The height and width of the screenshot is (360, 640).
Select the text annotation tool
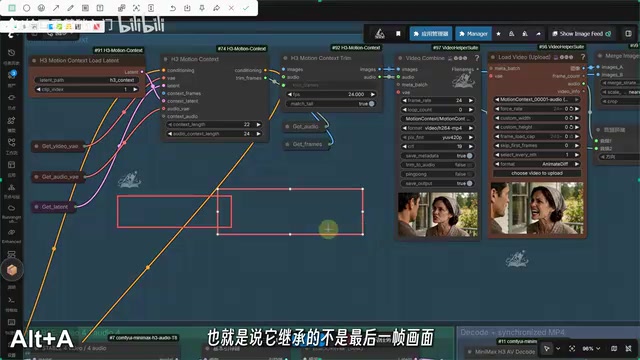[100, 8]
